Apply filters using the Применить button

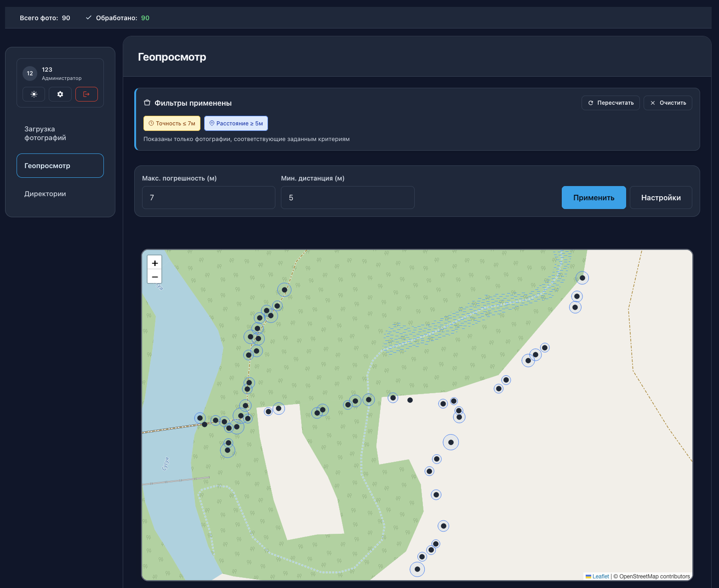[593, 198]
